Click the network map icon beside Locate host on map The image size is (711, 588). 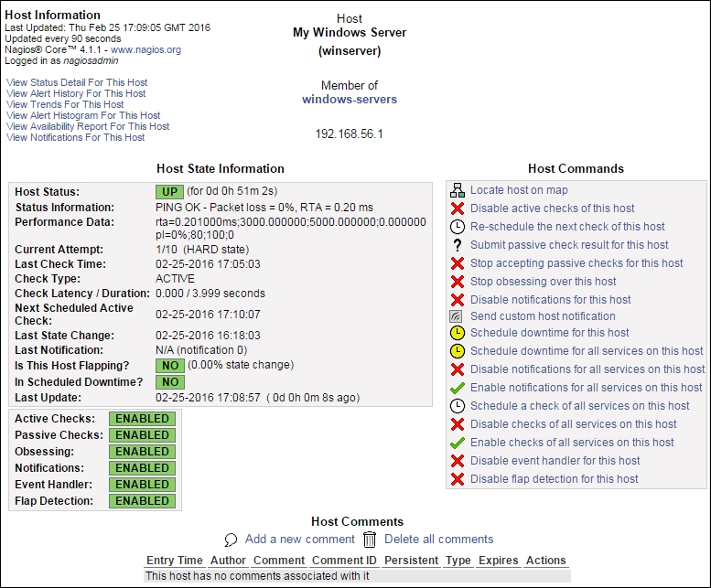[x=458, y=190]
